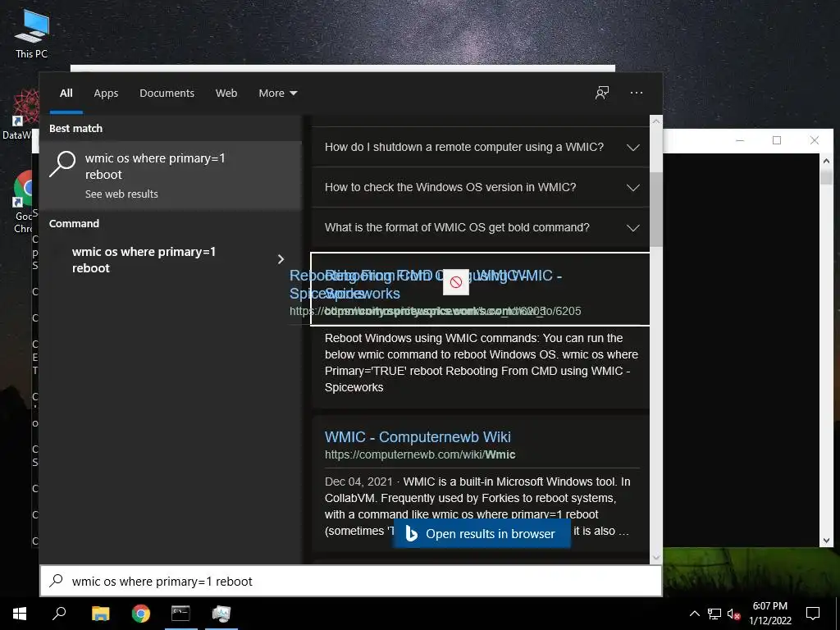The width and height of the screenshot is (840, 630).
Task: Click the Windows Start button
Action: [20, 614]
